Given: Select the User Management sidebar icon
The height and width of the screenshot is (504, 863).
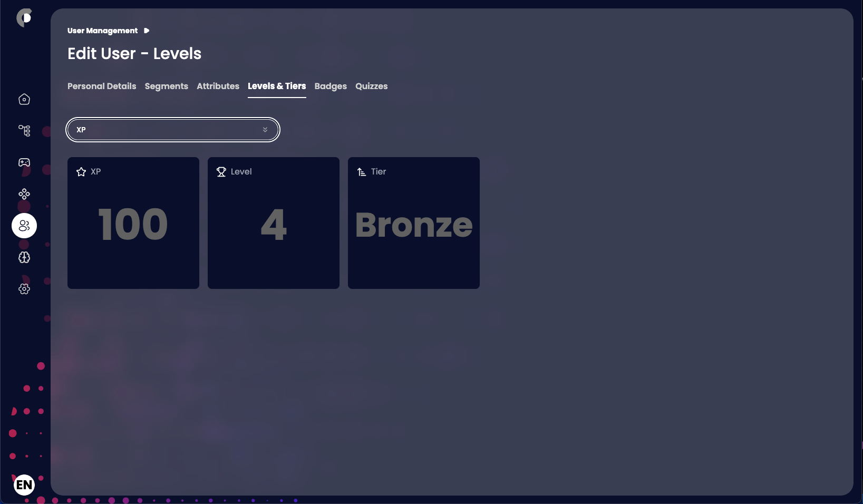Looking at the screenshot, I should coord(24,226).
